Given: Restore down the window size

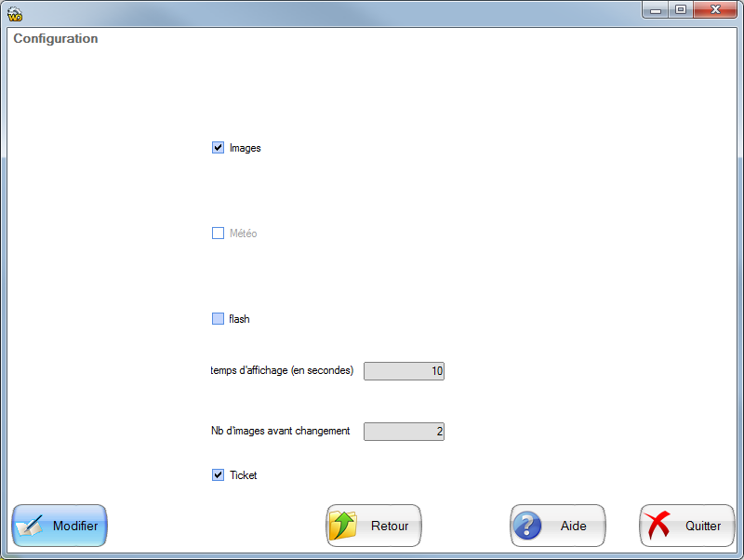Looking at the screenshot, I should (681, 9).
